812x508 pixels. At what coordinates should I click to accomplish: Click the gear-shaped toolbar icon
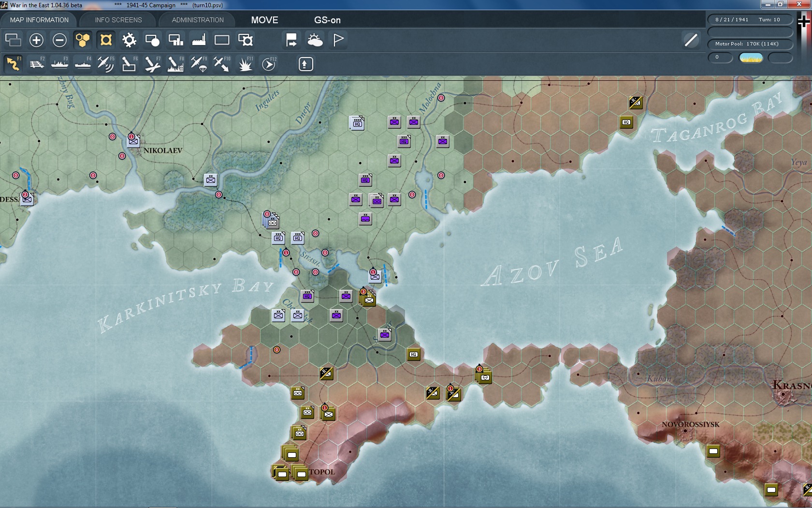[x=129, y=40]
